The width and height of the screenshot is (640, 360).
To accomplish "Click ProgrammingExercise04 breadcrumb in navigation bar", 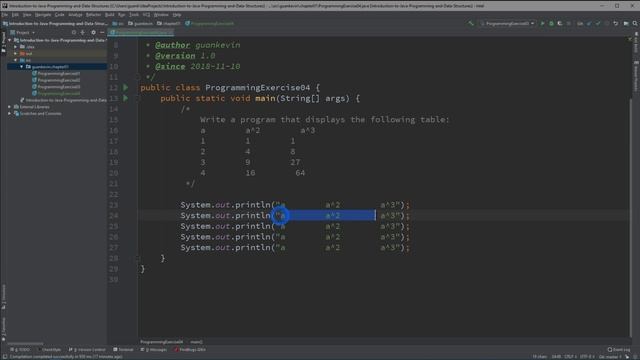I will coord(209,24).
